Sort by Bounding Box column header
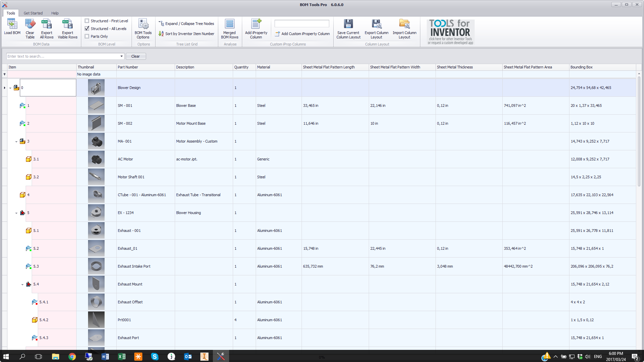The width and height of the screenshot is (644, 362). (602, 67)
